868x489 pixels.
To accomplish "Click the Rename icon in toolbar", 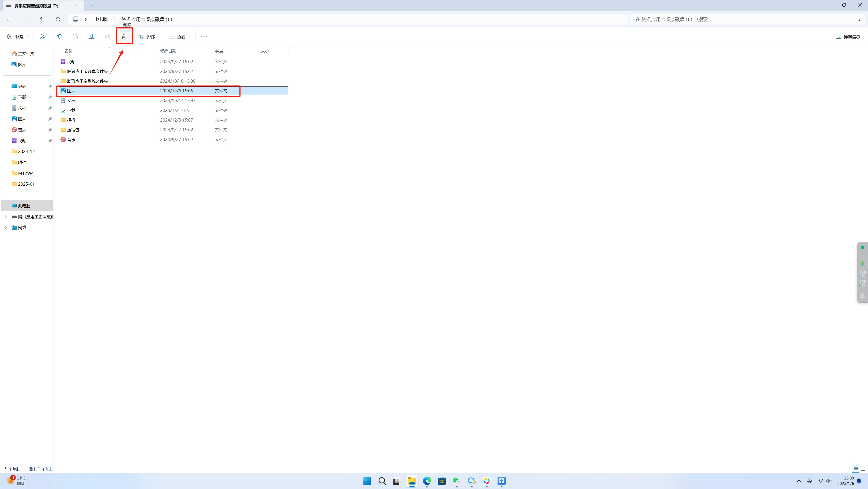I will pos(91,37).
